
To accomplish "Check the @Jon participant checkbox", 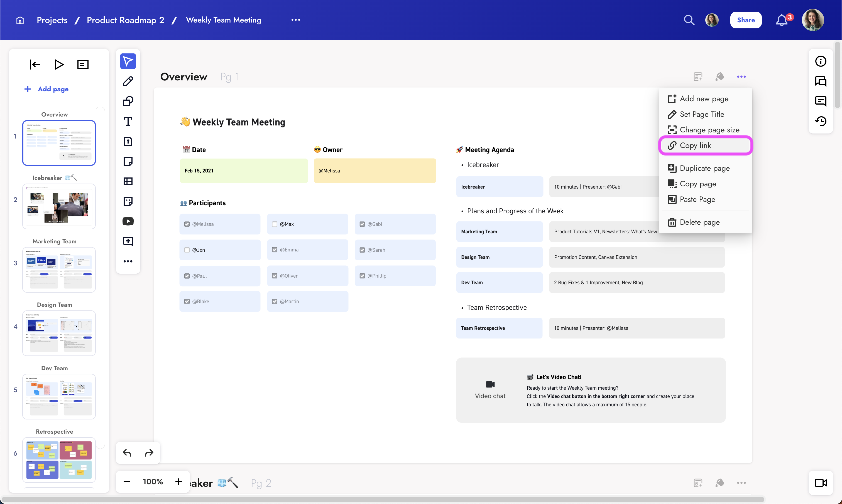I will [187, 250].
